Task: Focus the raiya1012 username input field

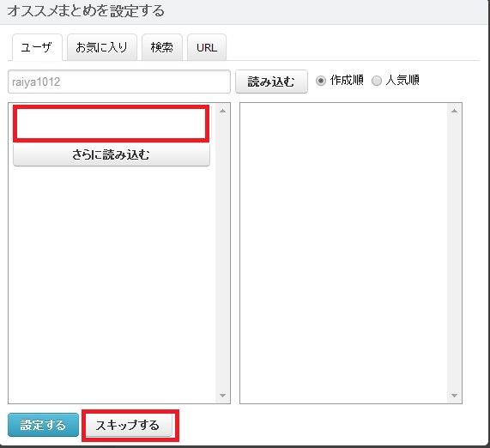Action: [119, 82]
